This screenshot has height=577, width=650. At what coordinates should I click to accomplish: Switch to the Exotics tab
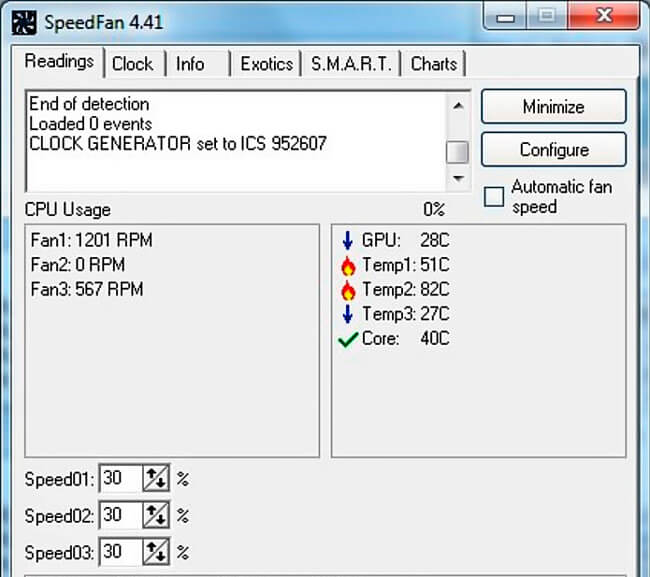tap(267, 64)
